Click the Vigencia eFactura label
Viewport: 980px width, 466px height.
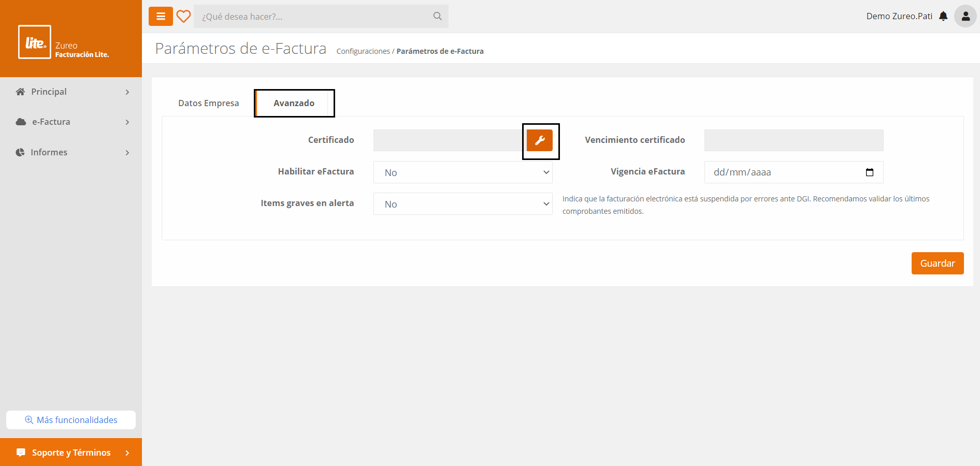(647, 171)
